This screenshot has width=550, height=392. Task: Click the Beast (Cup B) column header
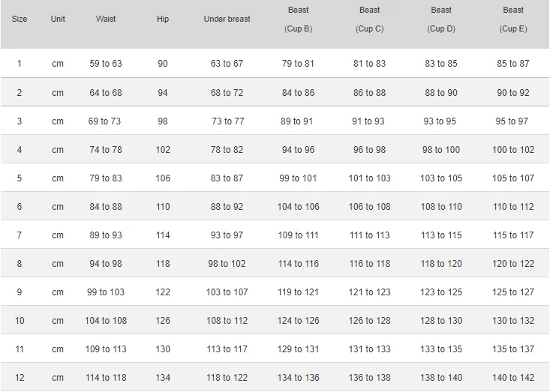[298, 19]
